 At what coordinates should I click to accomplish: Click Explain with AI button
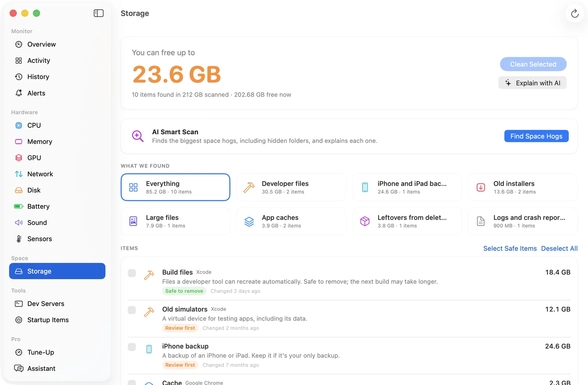tap(532, 83)
